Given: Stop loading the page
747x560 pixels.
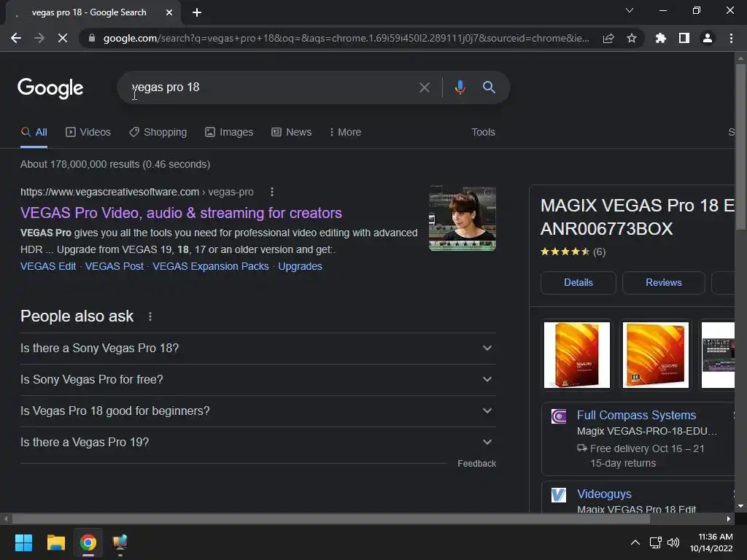Looking at the screenshot, I should [x=63, y=38].
